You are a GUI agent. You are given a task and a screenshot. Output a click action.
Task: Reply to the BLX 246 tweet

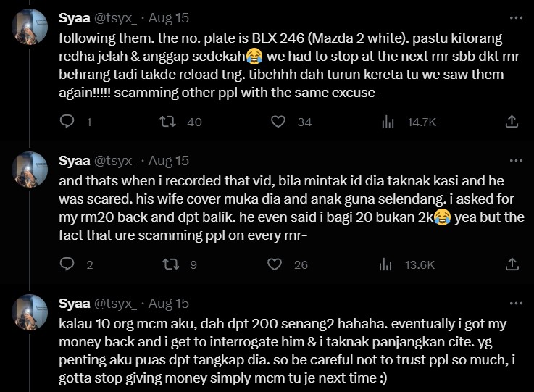(x=67, y=122)
